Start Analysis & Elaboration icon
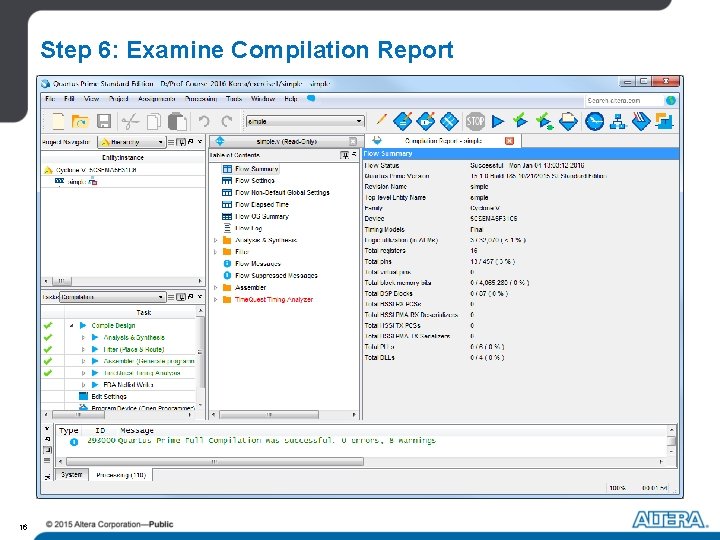720x540 pixels. [x=520, y=121]
